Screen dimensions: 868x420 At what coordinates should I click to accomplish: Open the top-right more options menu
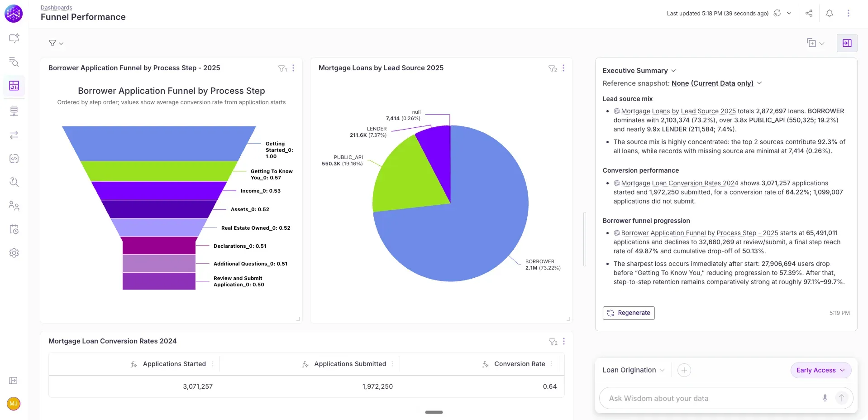pos(849,13)
